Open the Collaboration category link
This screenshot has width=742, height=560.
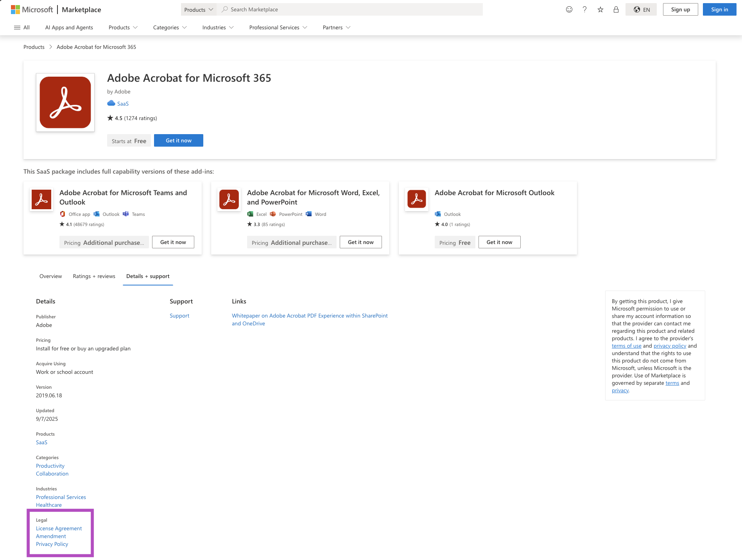pos(52,474)
